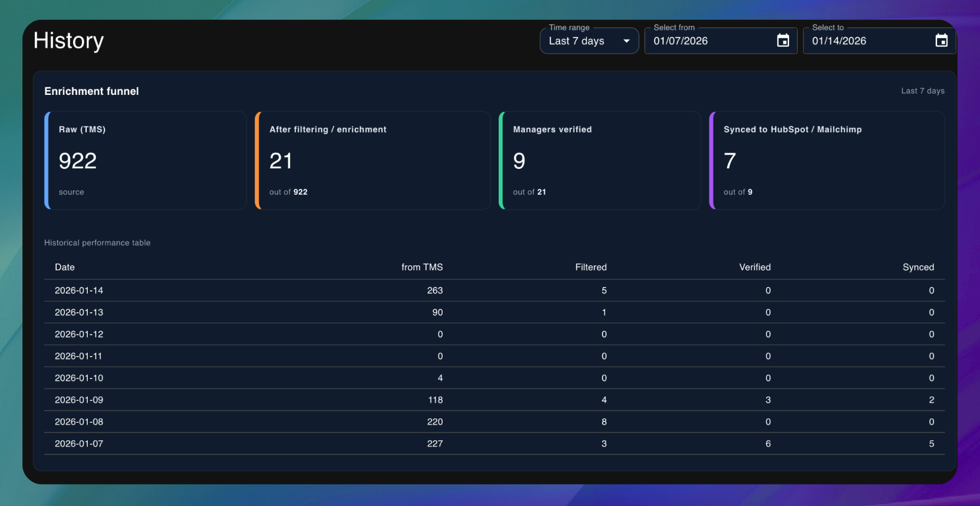
Task: Click the Verified column header
Action: point(754,267)
